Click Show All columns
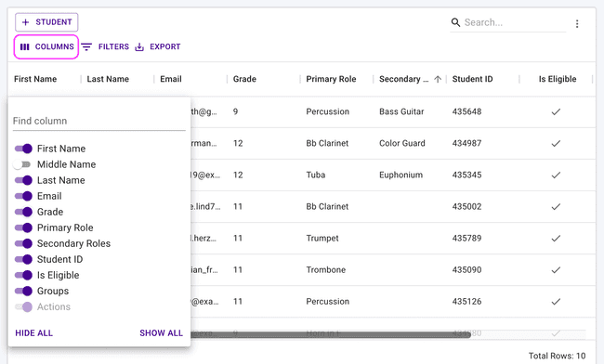604x364 pixels. pos(161,332)
